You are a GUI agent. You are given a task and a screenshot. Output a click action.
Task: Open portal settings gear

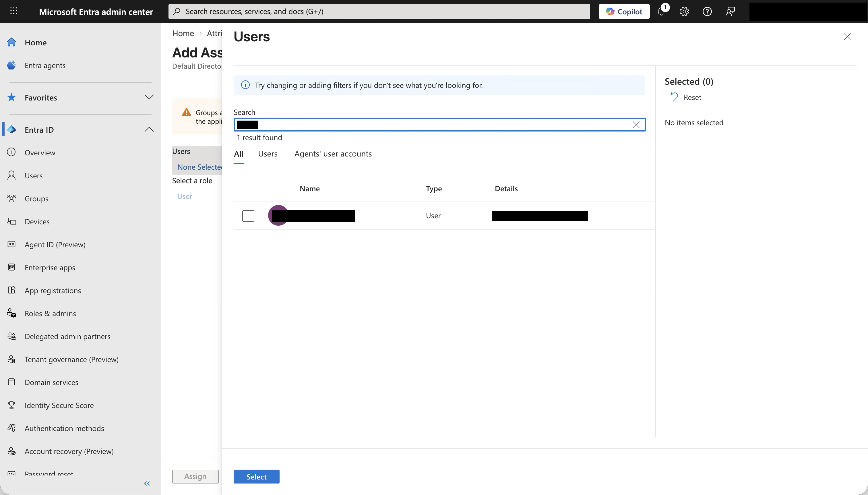(x=684, y=11)
